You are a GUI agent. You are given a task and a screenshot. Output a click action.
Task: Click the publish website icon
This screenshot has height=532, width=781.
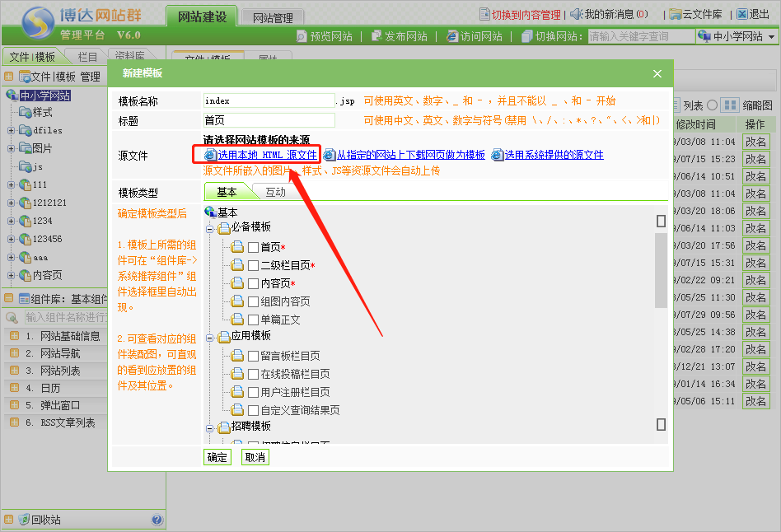[x=376, y=36]
